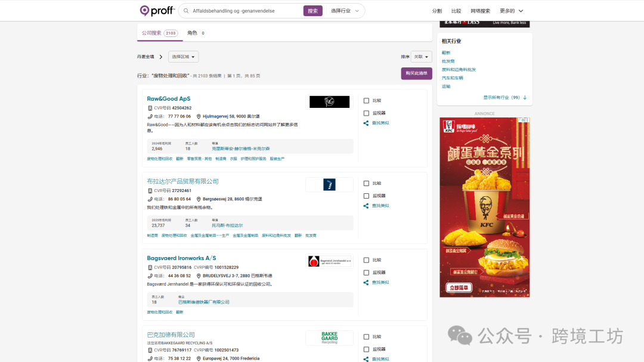
Task: Open the Raw&Good ApS company link
Action: (169, 99)
